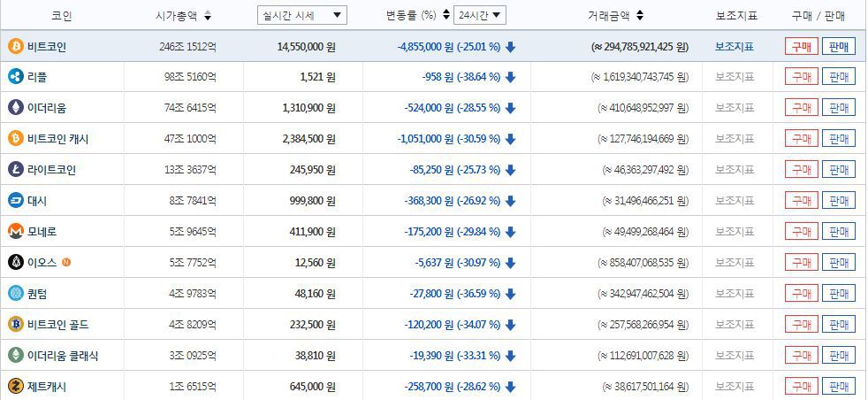868x400 pixels.
Task: Click the 코인 column header
Action: point(62,16)
